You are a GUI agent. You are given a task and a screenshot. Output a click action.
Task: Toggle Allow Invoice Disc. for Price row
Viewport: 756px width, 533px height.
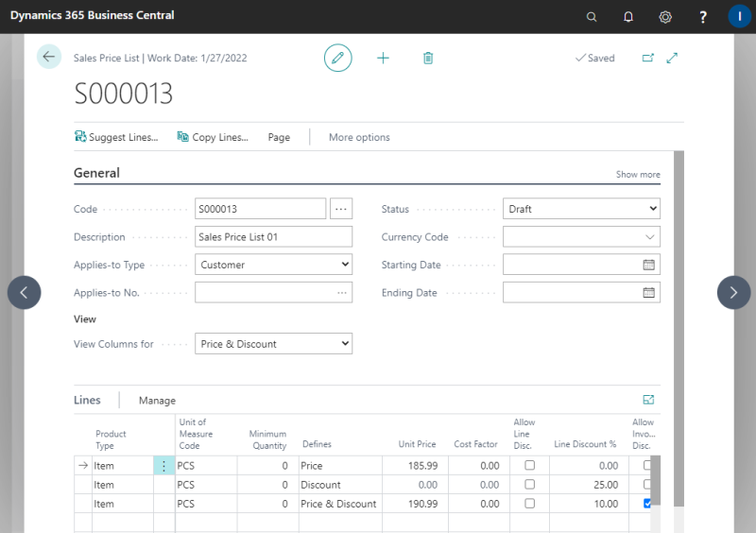click(647, 465)
